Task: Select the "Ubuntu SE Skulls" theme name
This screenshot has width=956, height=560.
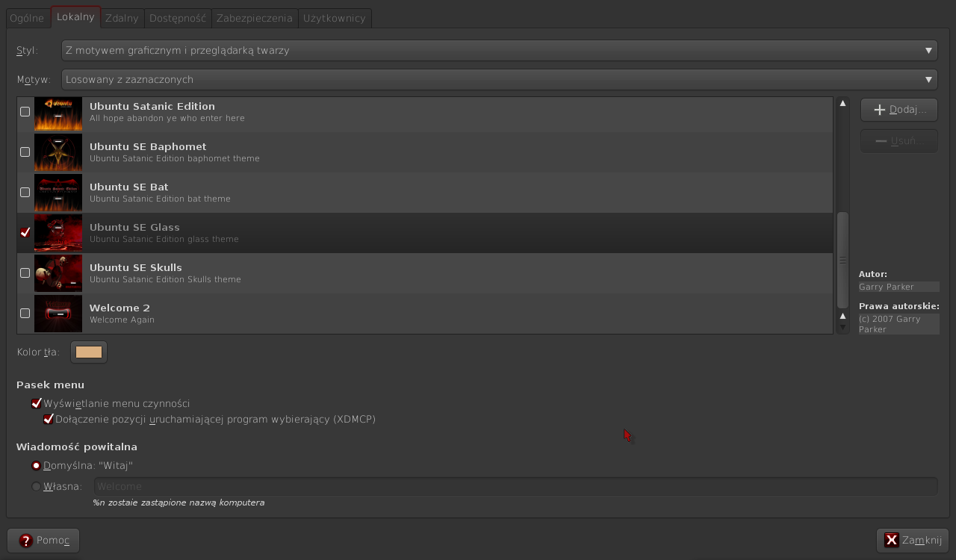Action: point(136,267)
